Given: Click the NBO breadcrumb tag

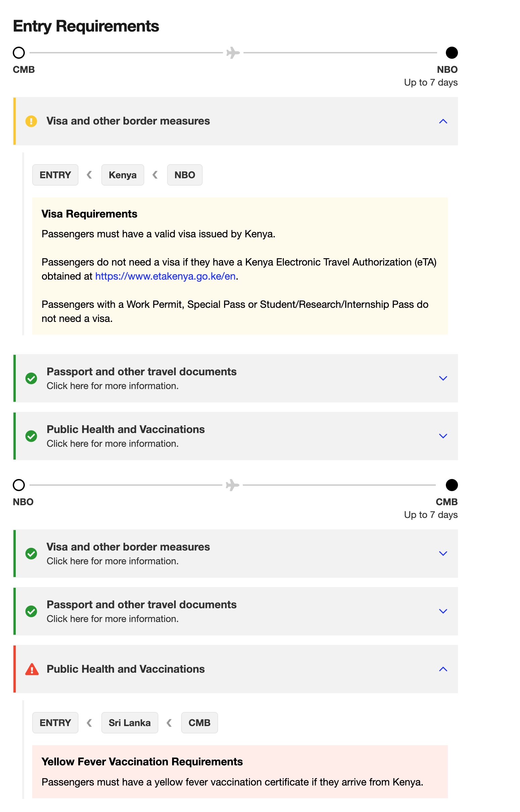Looking at the screenshot, I should click(x=185, y=175).
